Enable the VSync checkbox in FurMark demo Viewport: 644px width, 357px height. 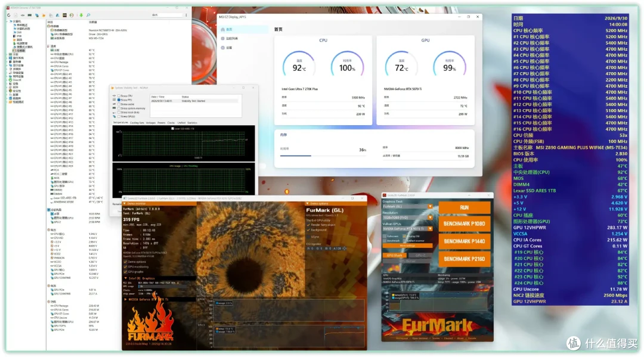(x=308, y=237)
